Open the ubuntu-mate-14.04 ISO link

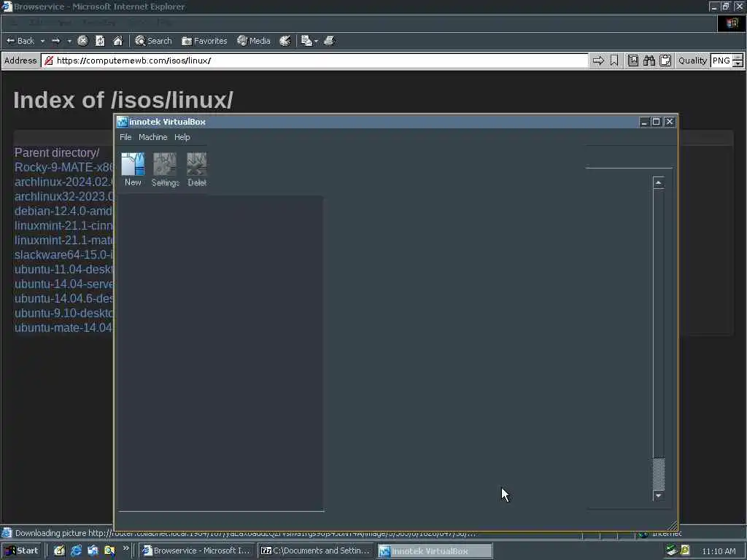pos(64,327)
